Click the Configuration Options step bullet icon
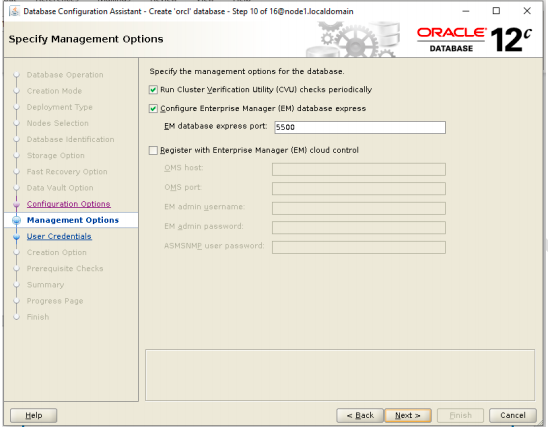 click(16, 205)
